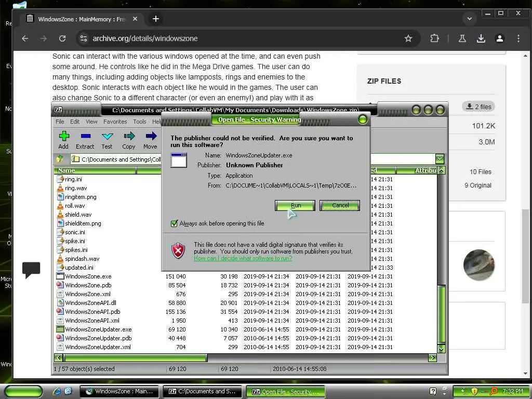The image size is (532, 399).
Task: Open the 7-Zip Edit menu
Action: click(x=75, y=122)
